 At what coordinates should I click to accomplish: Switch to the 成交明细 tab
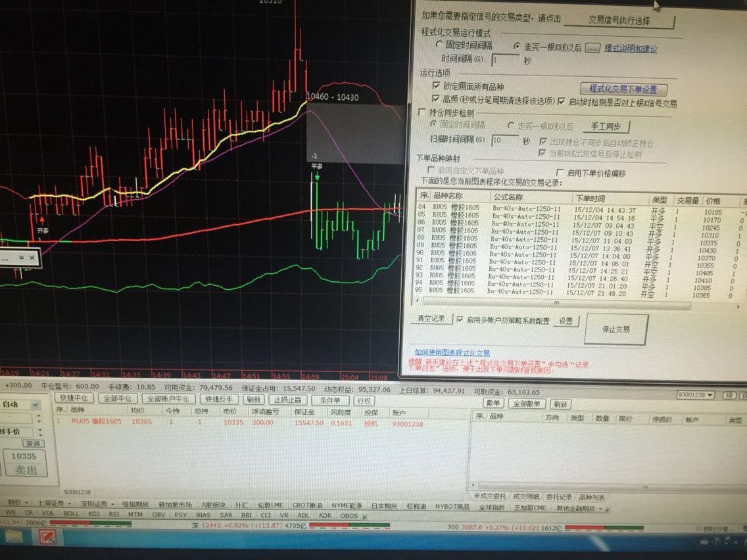[x=525, y=497]
